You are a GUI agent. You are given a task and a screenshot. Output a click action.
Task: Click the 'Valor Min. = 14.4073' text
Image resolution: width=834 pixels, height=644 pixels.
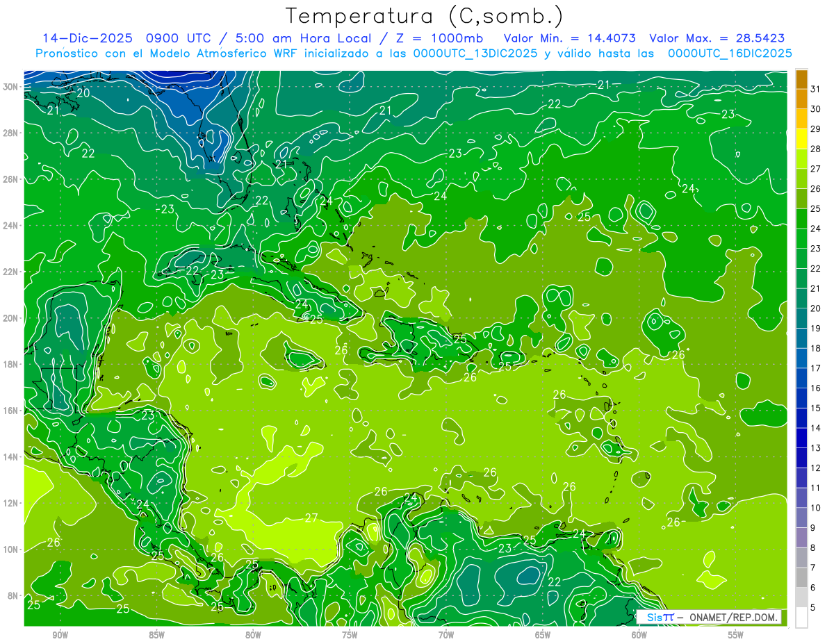(x=570, y=38)
